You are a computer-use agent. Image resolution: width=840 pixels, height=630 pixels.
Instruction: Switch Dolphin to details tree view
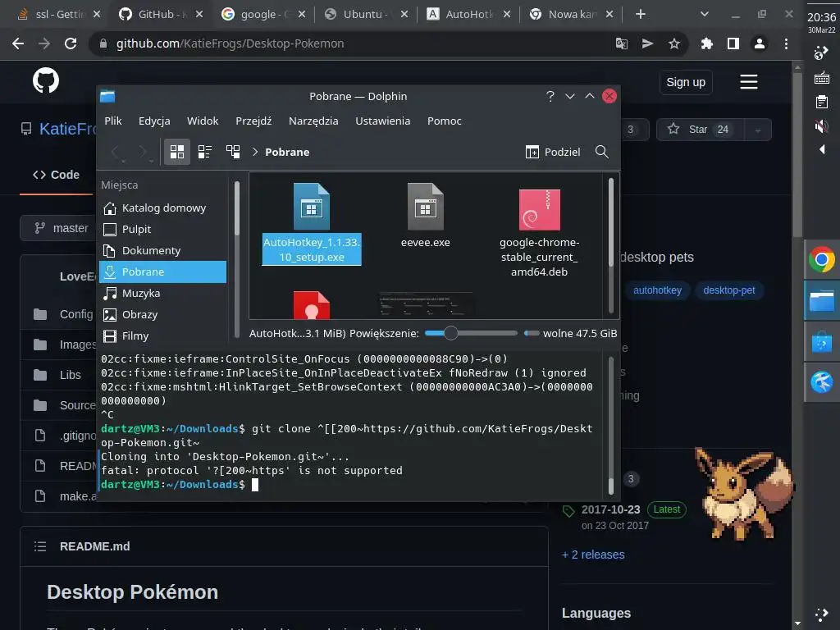[x=233, y=152]
